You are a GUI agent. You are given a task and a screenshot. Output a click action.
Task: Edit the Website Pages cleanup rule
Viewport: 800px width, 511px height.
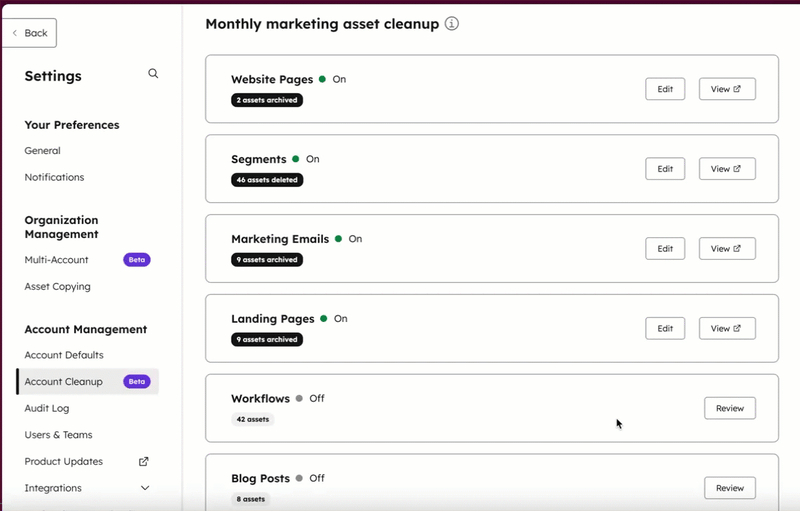(665, 89)
